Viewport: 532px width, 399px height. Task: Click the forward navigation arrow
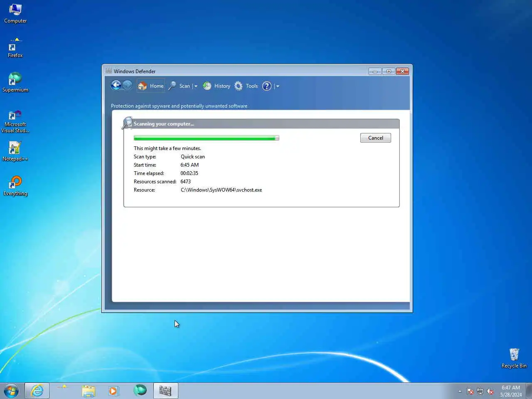coord(128,86)
